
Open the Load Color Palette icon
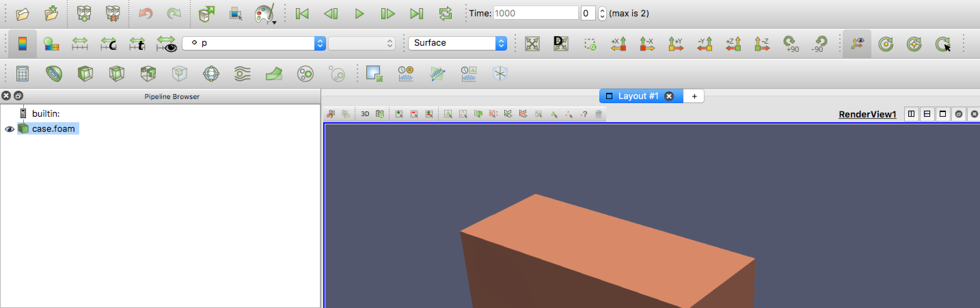pyautogui.click(x=265, y=14)
